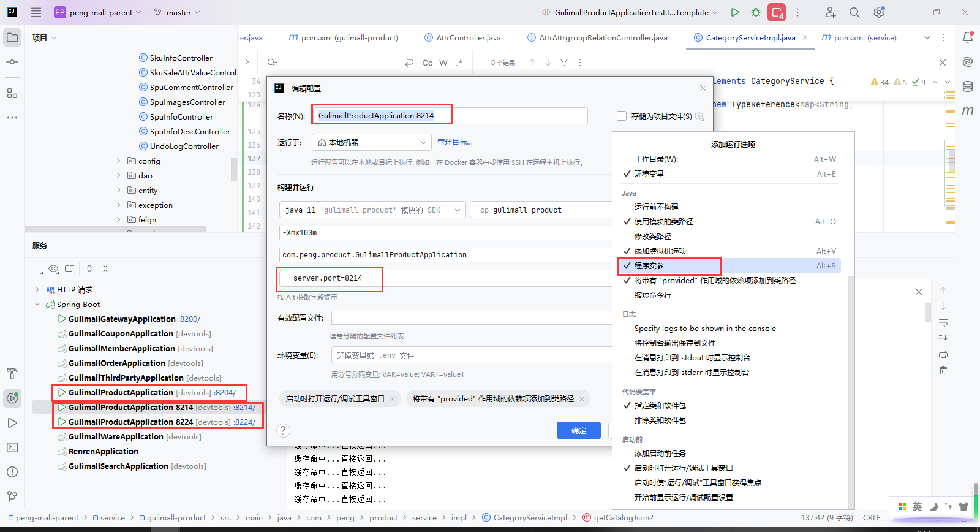
Task: Open the Problems tool window icon
Action: [12, 472]
